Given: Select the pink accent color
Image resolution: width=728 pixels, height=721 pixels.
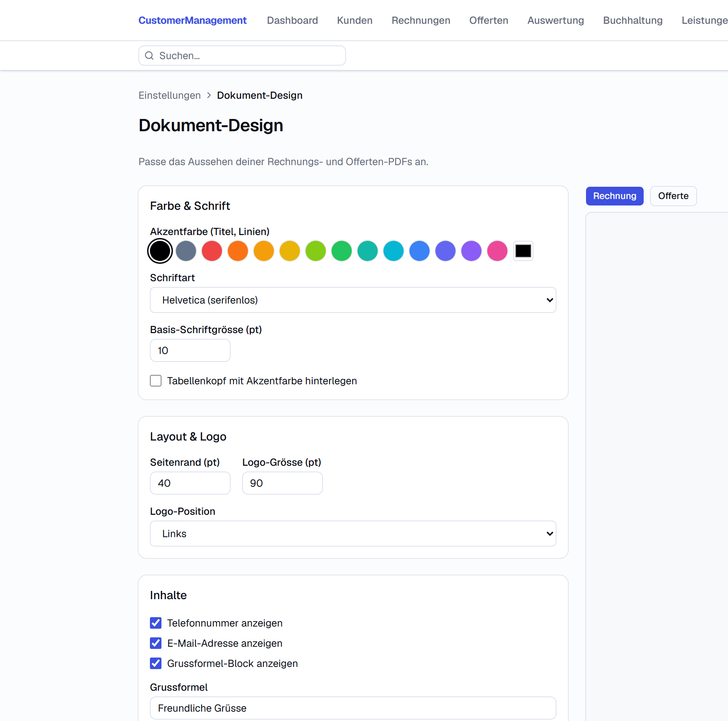Looking at the screenshot, I should 498,251.
